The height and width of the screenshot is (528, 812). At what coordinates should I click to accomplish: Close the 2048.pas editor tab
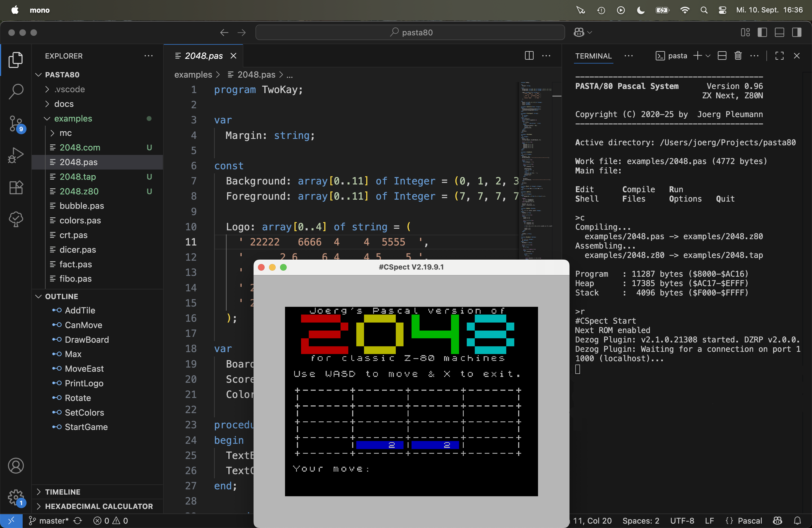coord(233,56)
